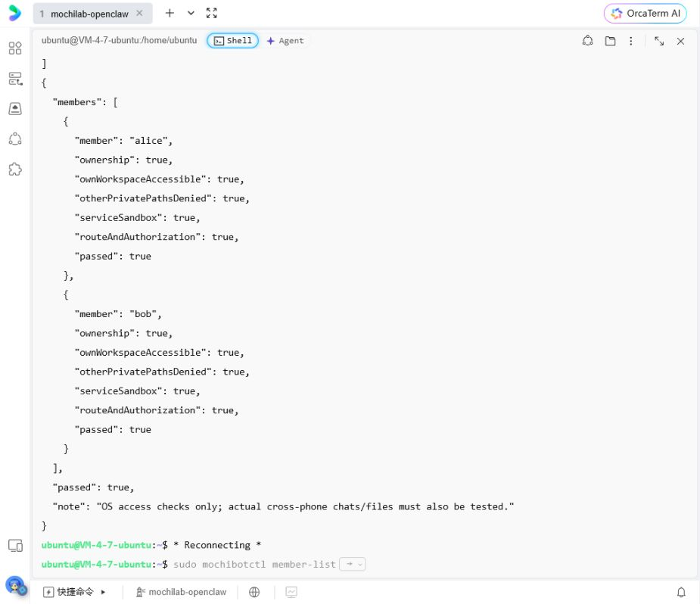Click the connected-nodes icon in the terminal header

[587, 41]
